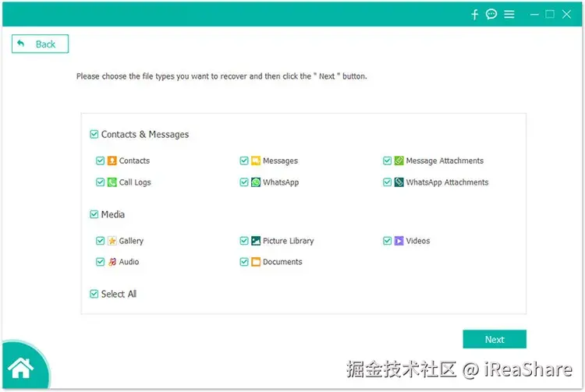Image resolution: width=585 pixels, height=392 pixels.
Task: Click the WhatsApp logo icon
Action: tap(256, 182)
